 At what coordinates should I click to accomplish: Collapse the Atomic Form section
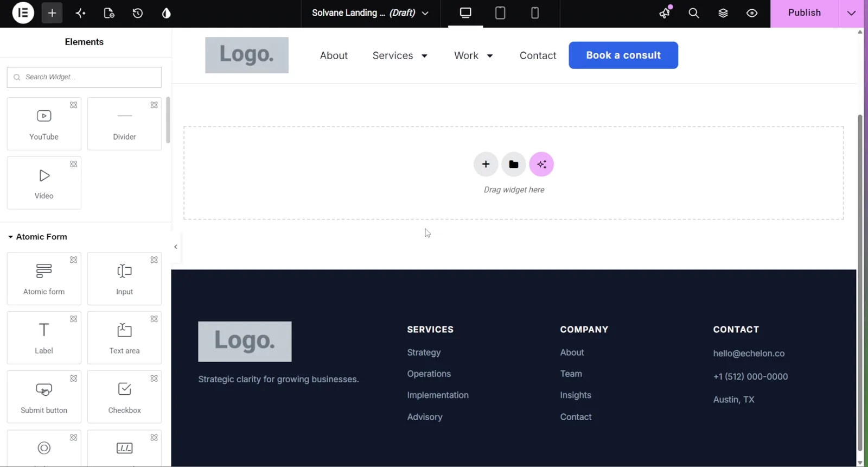tap(37, 237)
